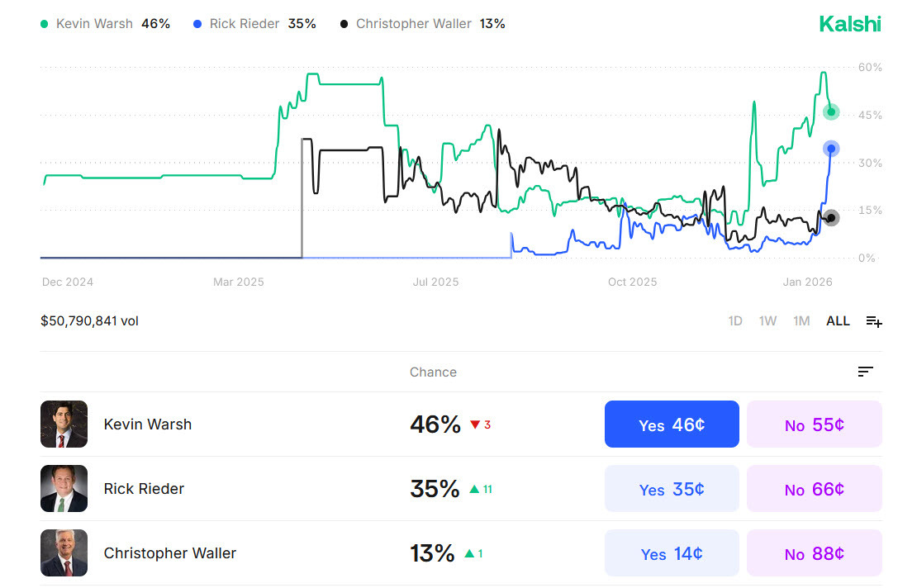This screenshot has width=917, height=588.
Task: Click Rick Rieder's profile photo
Action: pos(64,489)
